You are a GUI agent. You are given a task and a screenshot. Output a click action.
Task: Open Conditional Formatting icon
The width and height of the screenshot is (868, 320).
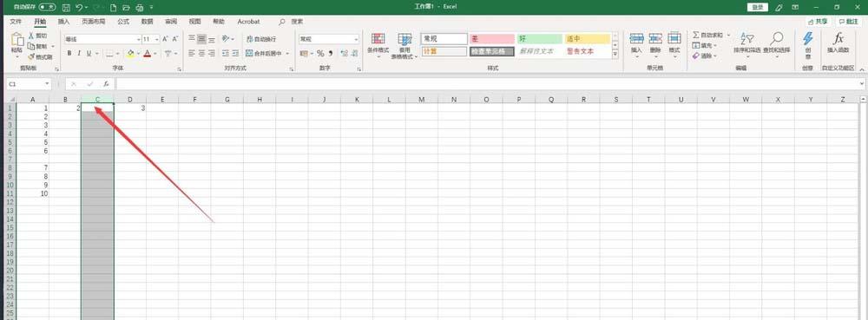point(378,39)
